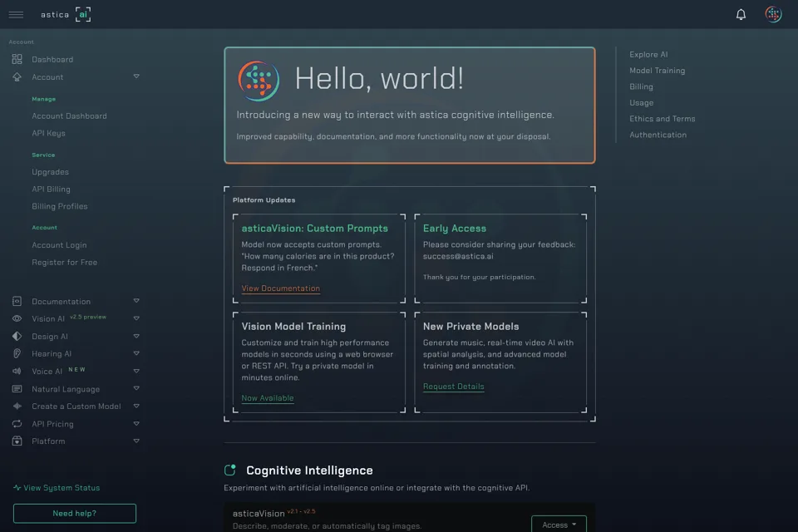This screenshot has width=798, height=532.
Task: Click the Hearing AI ear icon
Action: [17, 353]
